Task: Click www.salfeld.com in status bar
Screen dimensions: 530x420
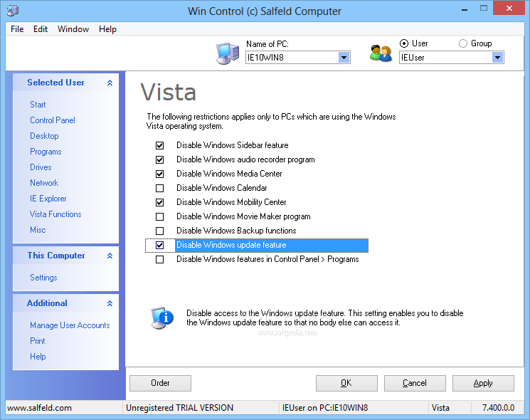Action: pyautogui.click(x=40, y=408)
